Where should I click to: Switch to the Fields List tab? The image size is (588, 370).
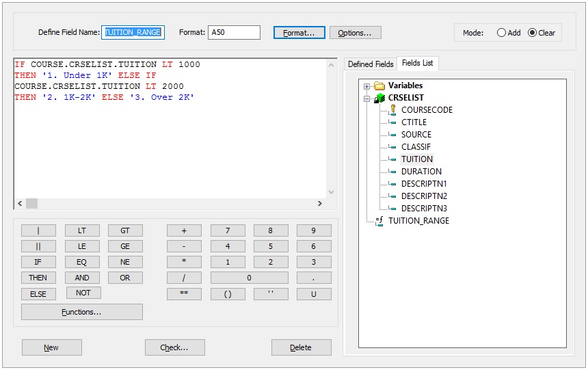click(417, 64)
